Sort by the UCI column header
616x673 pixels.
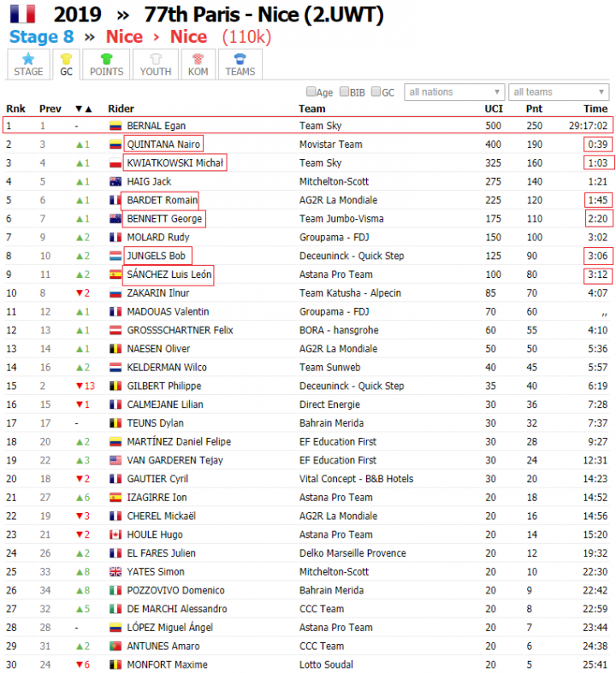pos(494,109)
